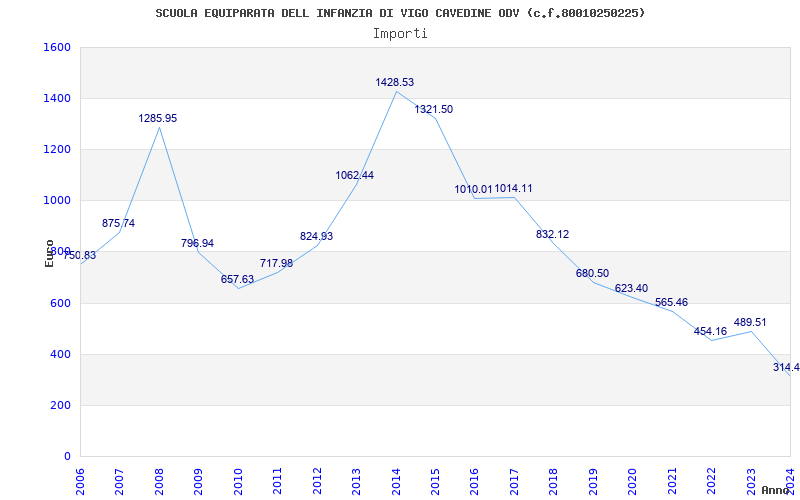
Task: Click the data label 1014.11
Action: click(513, 188)
